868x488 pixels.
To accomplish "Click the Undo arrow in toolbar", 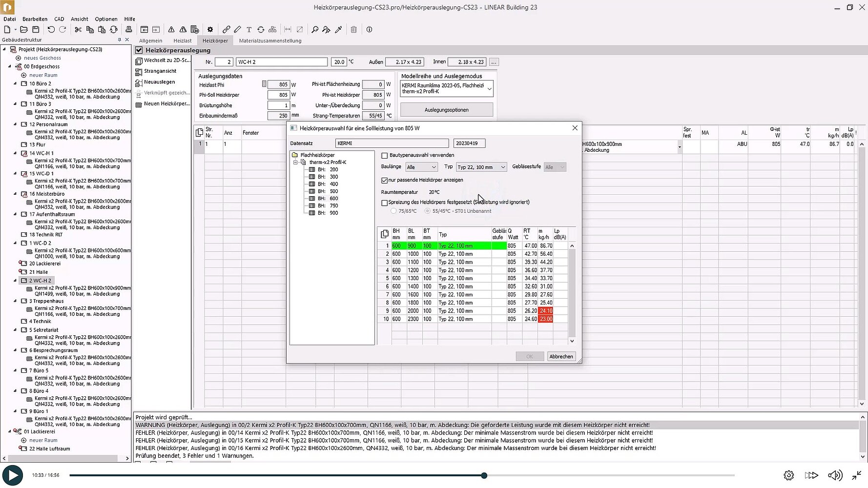I will pyautogui.click(x=51, y=30).
